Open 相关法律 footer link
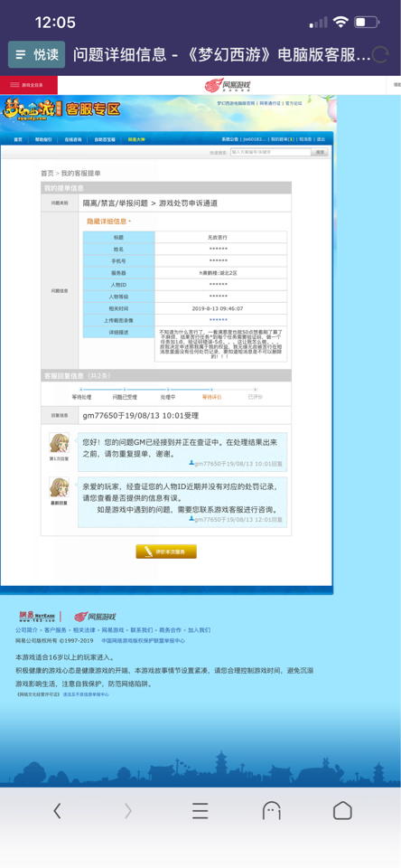This screenshot has width=401, height=868. tap(84, 630)
